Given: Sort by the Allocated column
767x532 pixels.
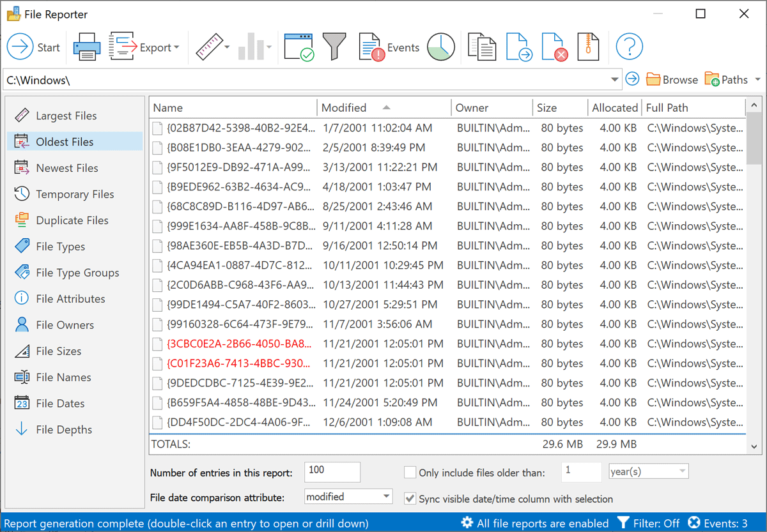Looking at the screenshot, I should pos(615,108).
